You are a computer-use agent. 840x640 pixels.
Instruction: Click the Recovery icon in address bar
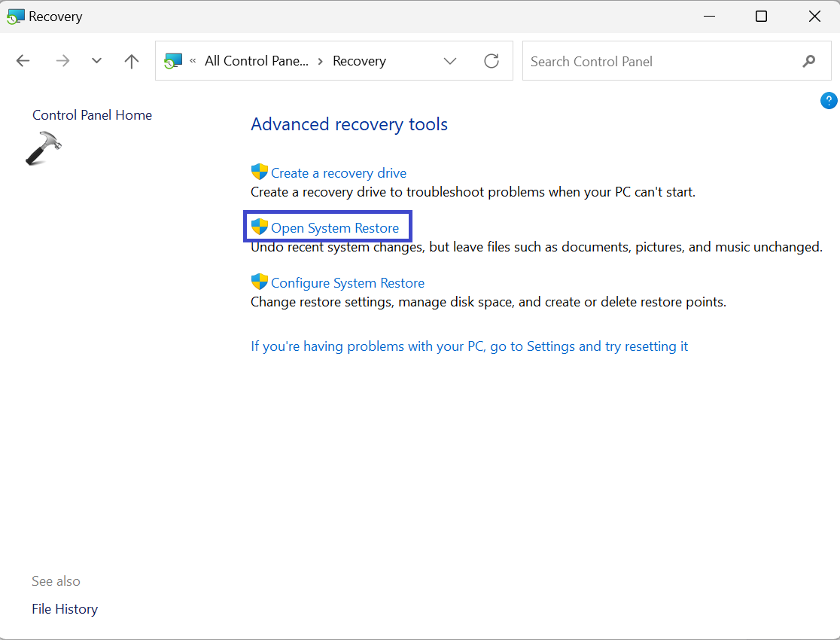pos(173,61)
